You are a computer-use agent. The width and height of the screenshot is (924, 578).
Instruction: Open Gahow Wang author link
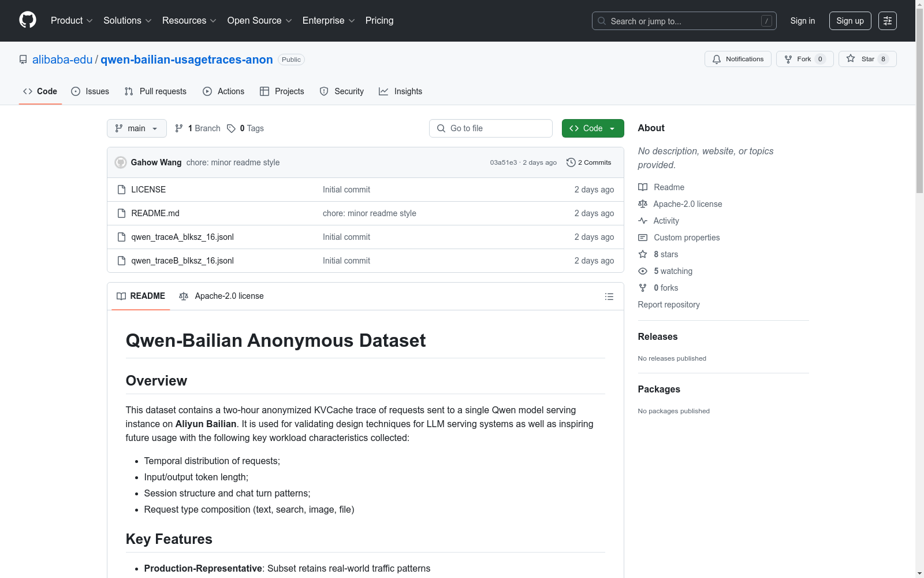coord(156,162)
